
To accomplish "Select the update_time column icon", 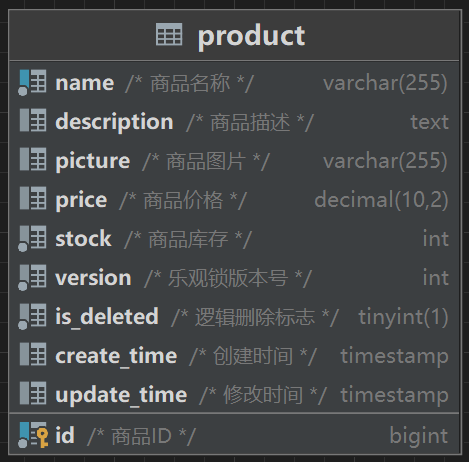I will click(x=33, y=393).
